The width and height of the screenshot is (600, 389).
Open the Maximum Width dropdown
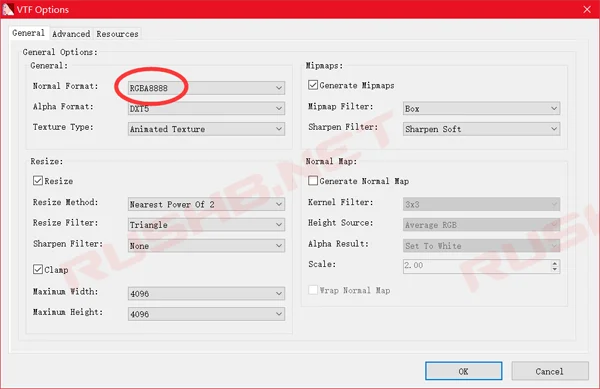(206, 293)
